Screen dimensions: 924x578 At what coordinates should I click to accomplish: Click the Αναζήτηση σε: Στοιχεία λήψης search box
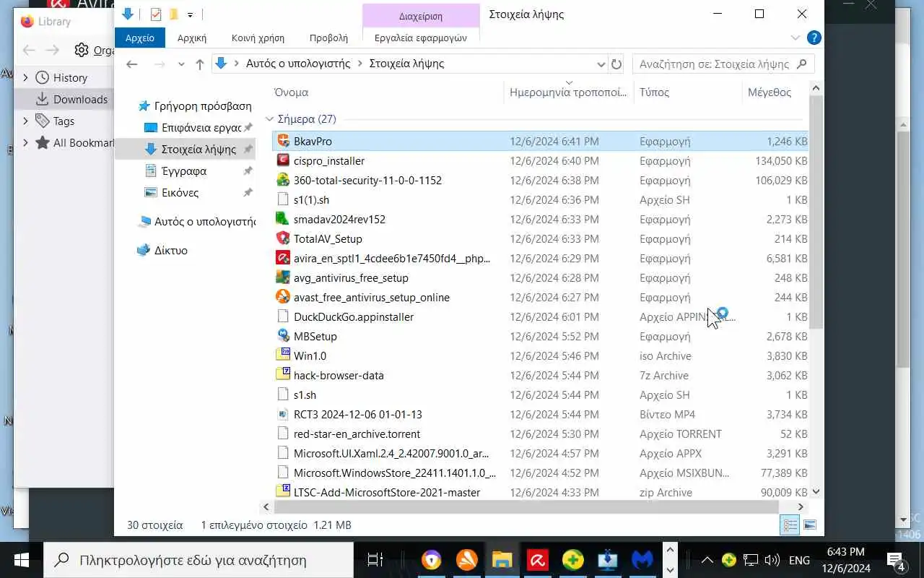723,64
